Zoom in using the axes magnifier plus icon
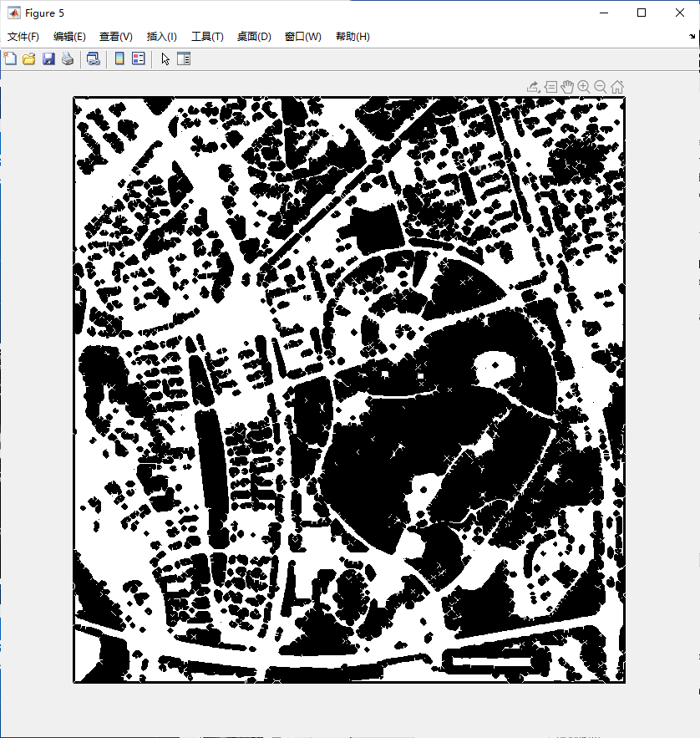This screenshot has width=700, height=738. pyautogui.click(x=584, y=86)
